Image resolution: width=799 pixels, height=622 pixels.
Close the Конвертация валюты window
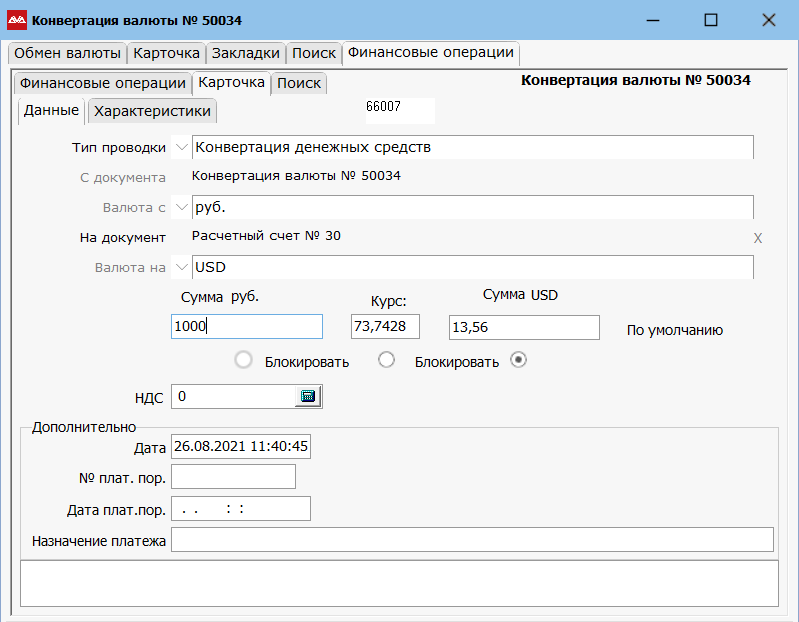pos(768,20)
